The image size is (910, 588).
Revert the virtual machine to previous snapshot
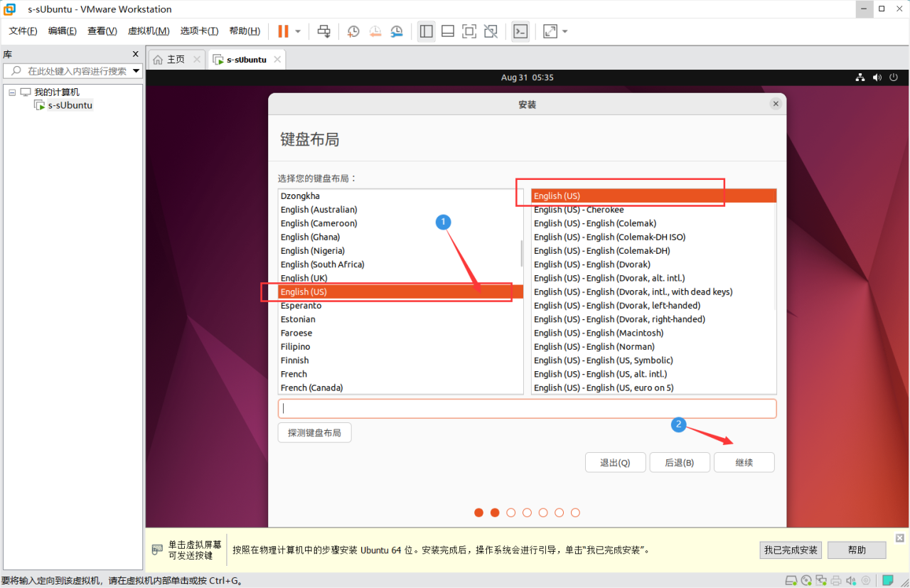[375, 31]
